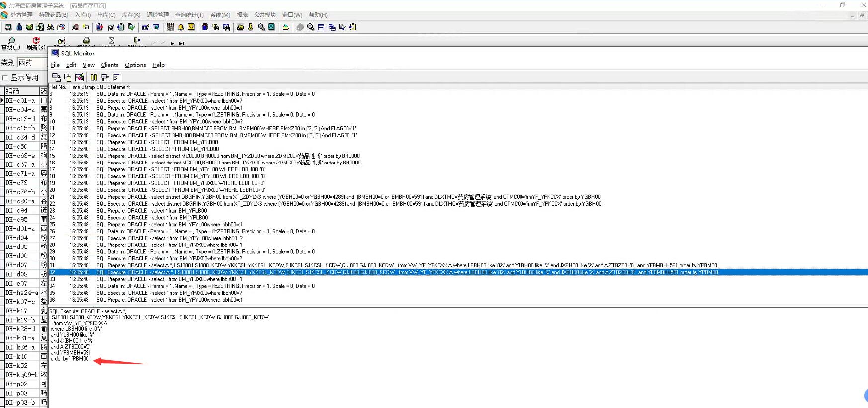
Task: Click the green checkmark icon in main toolbar
Action: coord(30,27)
